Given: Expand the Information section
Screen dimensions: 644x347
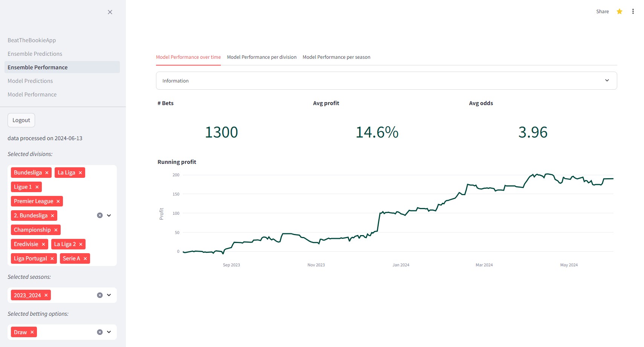Looking at the screenshot, I should (x=386, y=81).
